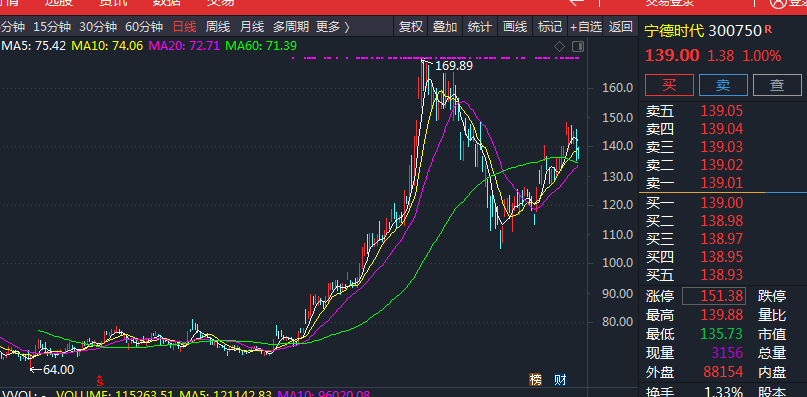Click the 100.0 price axis label
The height and width of the screenshot is (397, 807).
(x=618, y=263)
